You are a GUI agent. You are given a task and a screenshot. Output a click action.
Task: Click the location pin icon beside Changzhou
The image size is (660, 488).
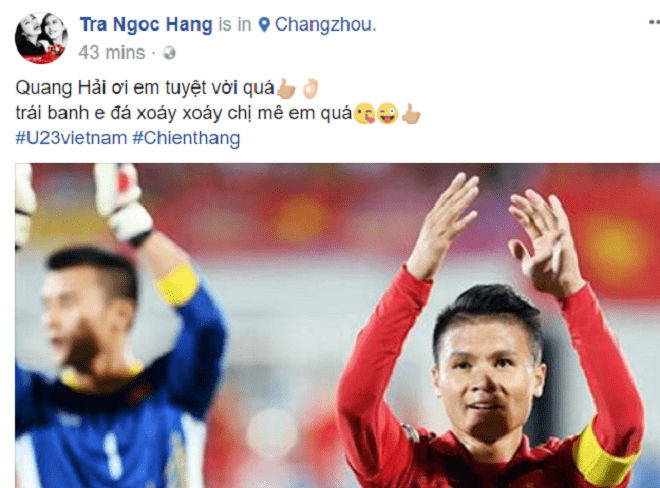pyautogui.click(x=264, y=25)
